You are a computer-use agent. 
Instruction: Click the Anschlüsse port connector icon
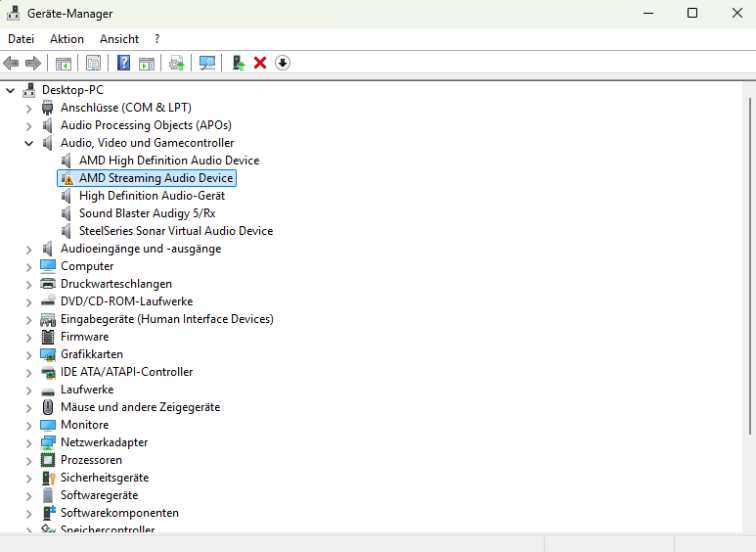(47, 108)
